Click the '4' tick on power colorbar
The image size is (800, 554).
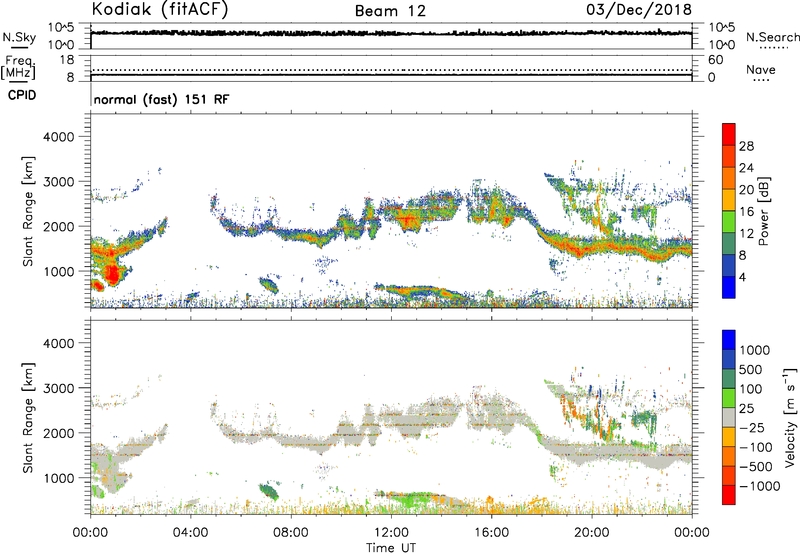(742, 277)
